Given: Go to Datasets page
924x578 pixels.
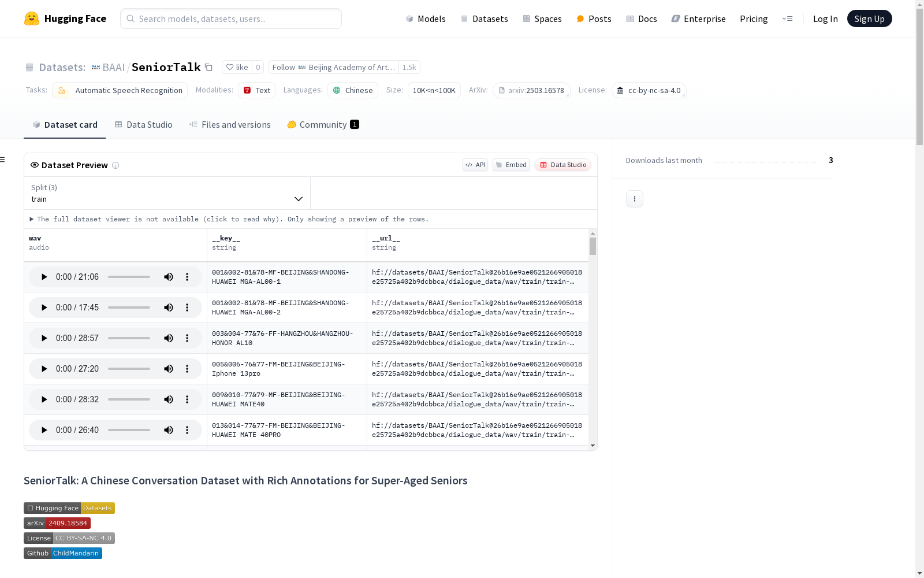Looking at the screenshot, I should (x=484, y=18).
